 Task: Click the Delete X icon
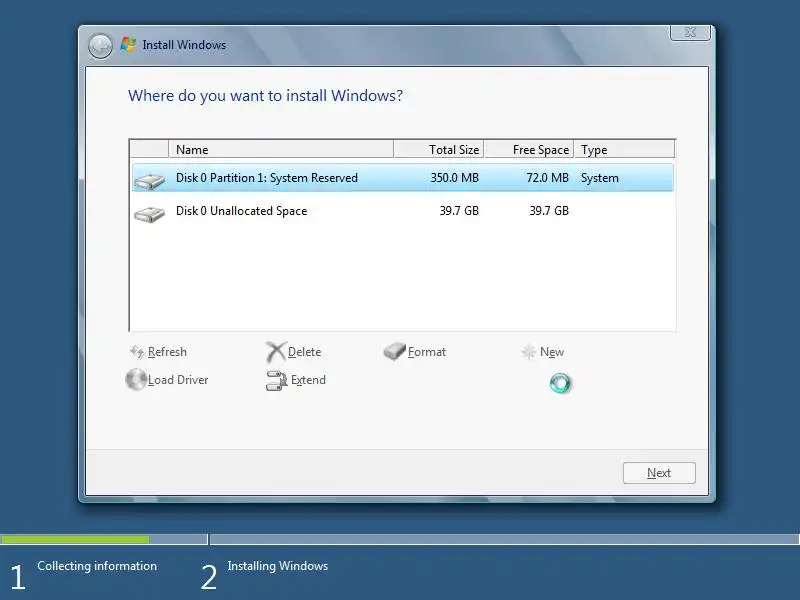coord(276,352)
